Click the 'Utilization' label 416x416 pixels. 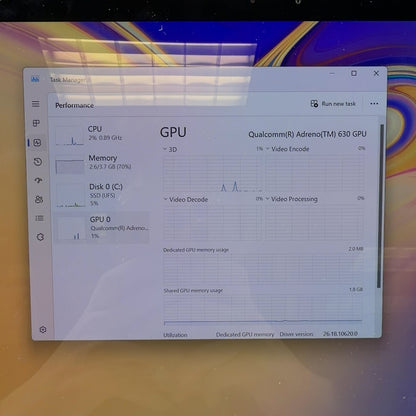pos(175,335)
